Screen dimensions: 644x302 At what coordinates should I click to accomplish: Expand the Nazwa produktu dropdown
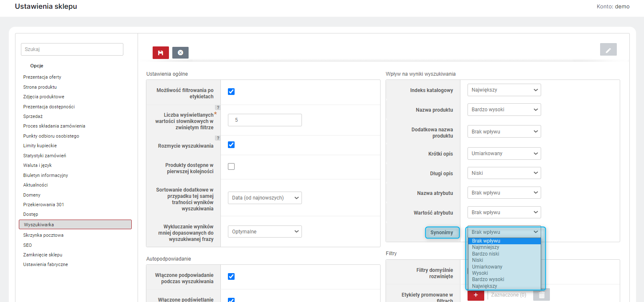[x=504, y=110]
